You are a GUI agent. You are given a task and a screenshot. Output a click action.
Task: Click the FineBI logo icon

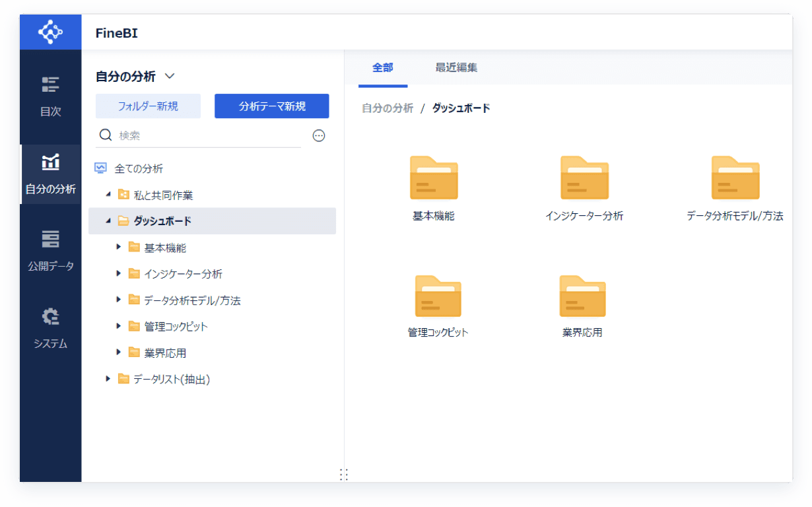click(50, 32)
